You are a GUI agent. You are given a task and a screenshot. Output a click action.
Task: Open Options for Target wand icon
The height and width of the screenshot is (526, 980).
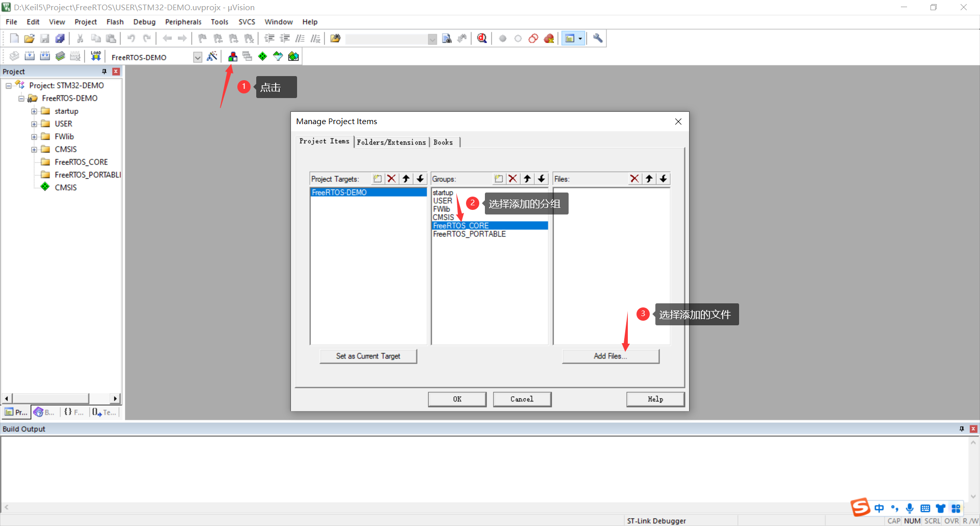[x=212, y=57]
